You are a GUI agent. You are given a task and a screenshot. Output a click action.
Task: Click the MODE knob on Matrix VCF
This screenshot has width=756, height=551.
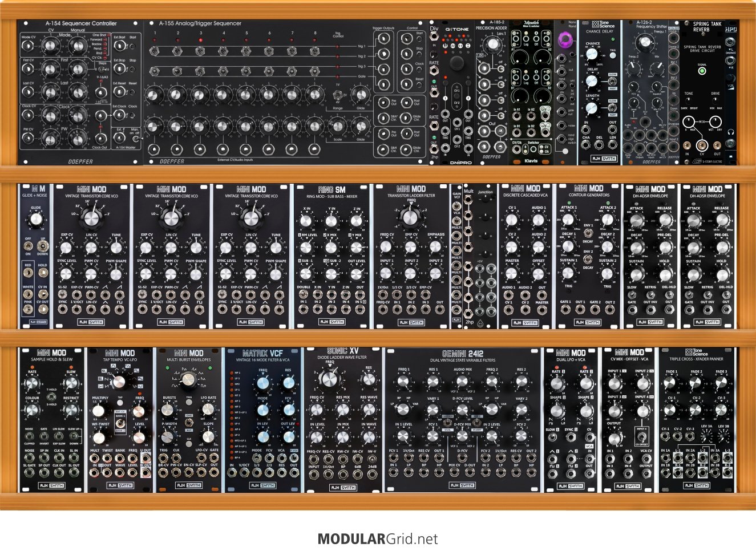[x=263, y=410]
